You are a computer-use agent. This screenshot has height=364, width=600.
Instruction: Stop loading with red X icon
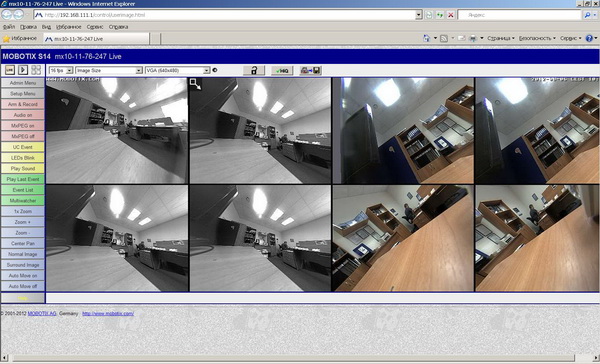(x=451, y=15)
